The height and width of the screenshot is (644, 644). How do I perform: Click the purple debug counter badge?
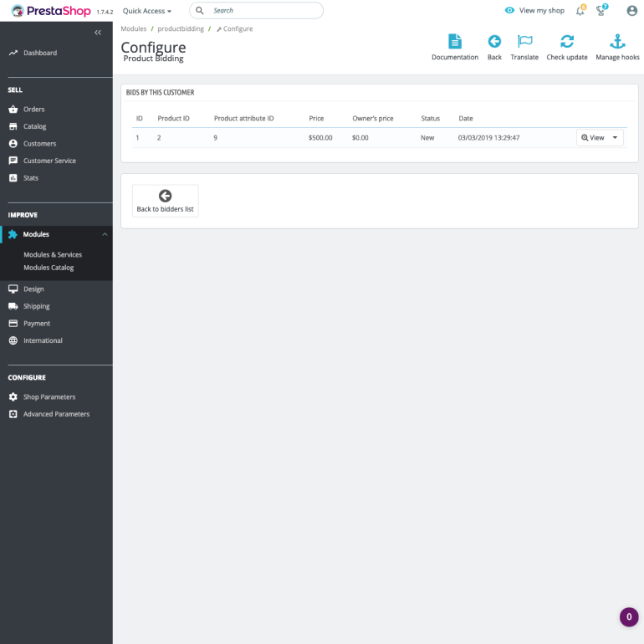[x=629, y=617]
